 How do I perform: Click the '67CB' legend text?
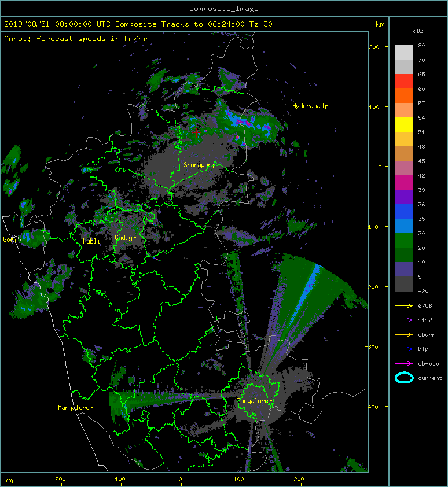pyautogui.click(x=425, y=305)
